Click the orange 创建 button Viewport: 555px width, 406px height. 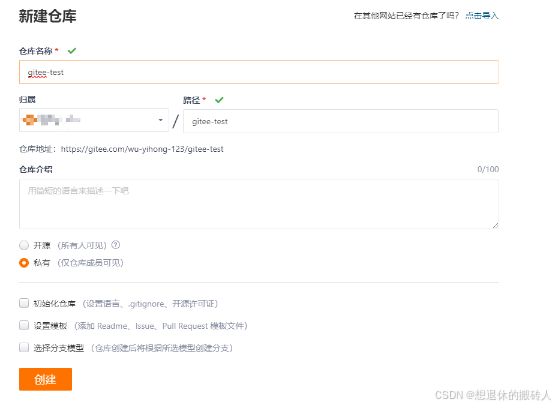tap(45, 379)
